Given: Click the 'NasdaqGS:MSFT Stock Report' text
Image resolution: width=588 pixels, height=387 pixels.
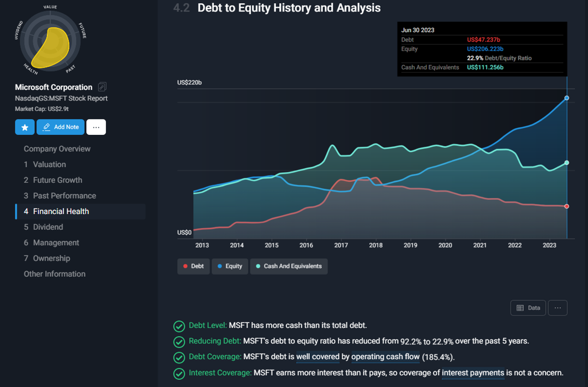Looking at the screenshot, I should (61, 98).
